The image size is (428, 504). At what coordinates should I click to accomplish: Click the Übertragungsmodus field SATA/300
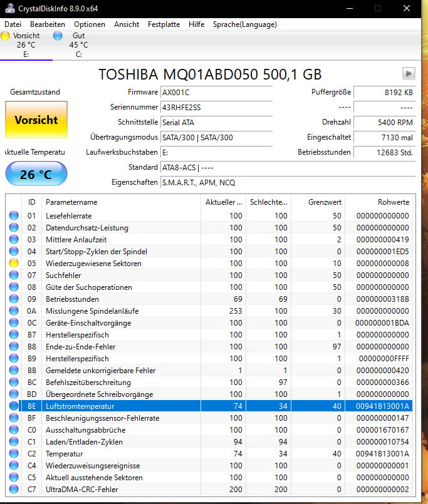[x=216, y=138]
